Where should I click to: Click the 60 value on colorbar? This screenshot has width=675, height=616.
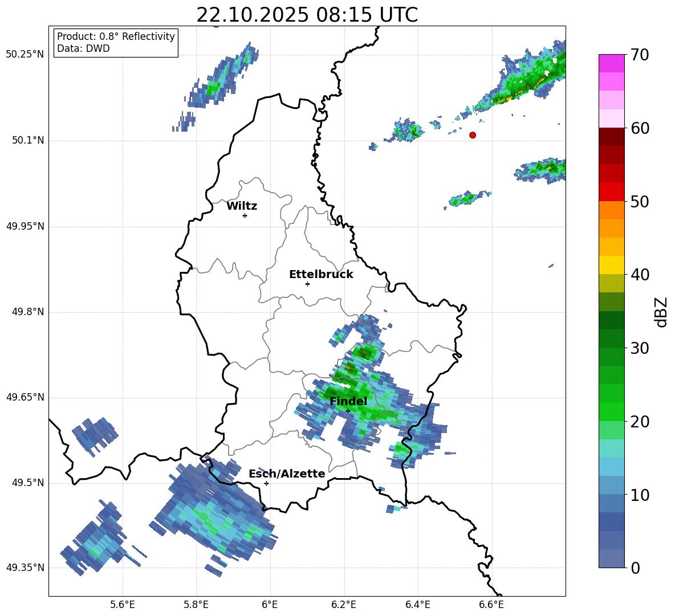(640, 128)
